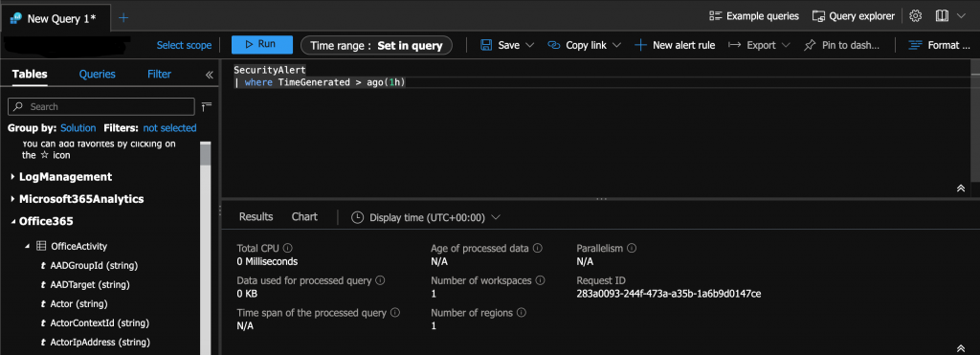Click the SecurityAlert line in the editor
980x355 pixels.
pos(270,70)
